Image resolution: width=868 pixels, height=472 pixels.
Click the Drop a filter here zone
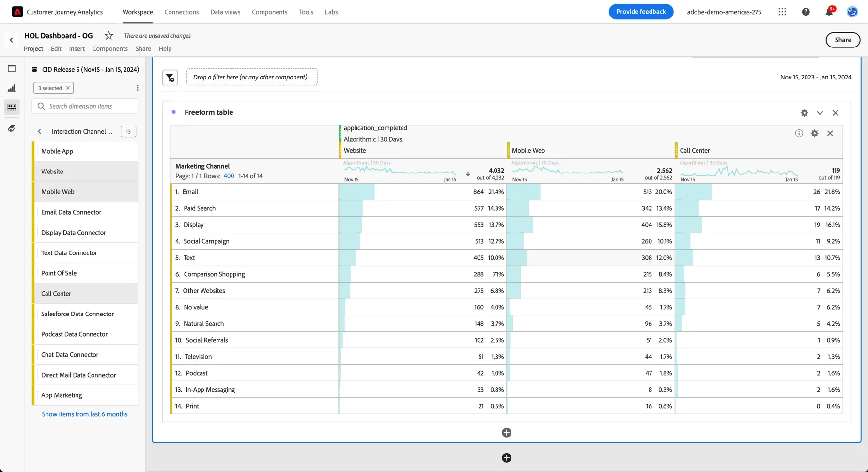252,77
